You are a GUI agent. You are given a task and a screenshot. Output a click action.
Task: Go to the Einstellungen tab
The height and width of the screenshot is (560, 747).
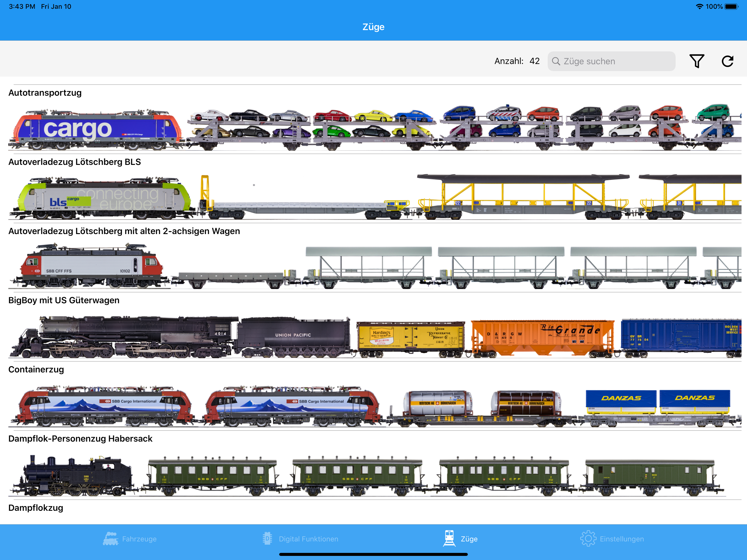(x=612, y=539)
